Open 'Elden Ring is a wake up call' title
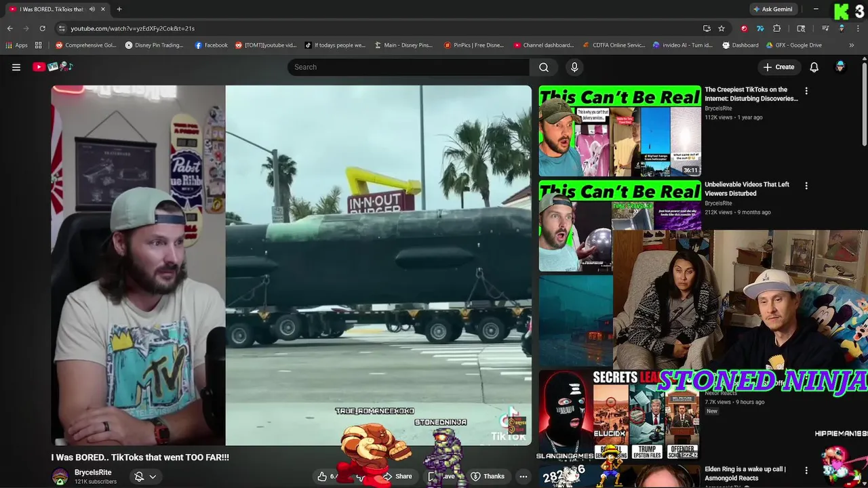The height and width of the screenshot is (488, 868). [x=745, y=474]
